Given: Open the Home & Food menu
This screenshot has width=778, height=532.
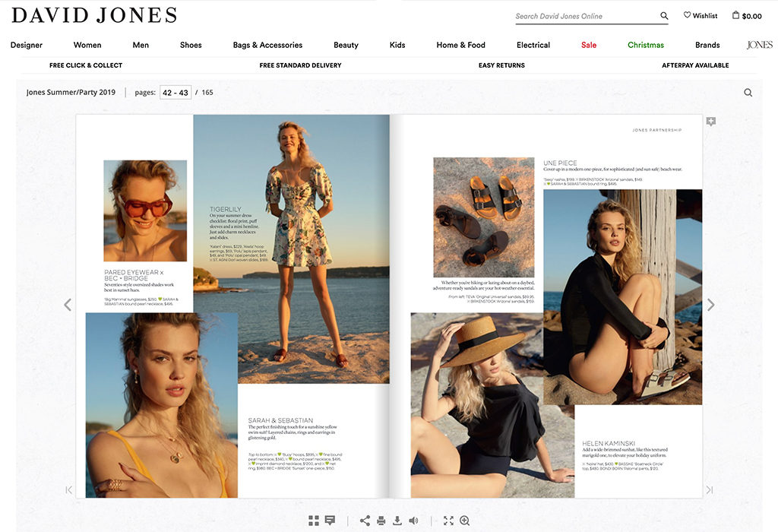Looking at the screenshot, I should [x=461, y=45].
